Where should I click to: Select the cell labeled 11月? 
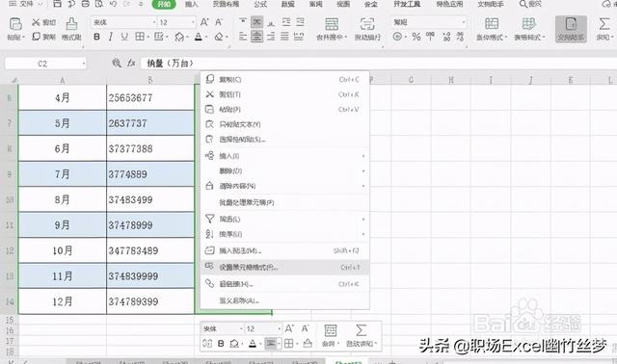pos(62,276)
